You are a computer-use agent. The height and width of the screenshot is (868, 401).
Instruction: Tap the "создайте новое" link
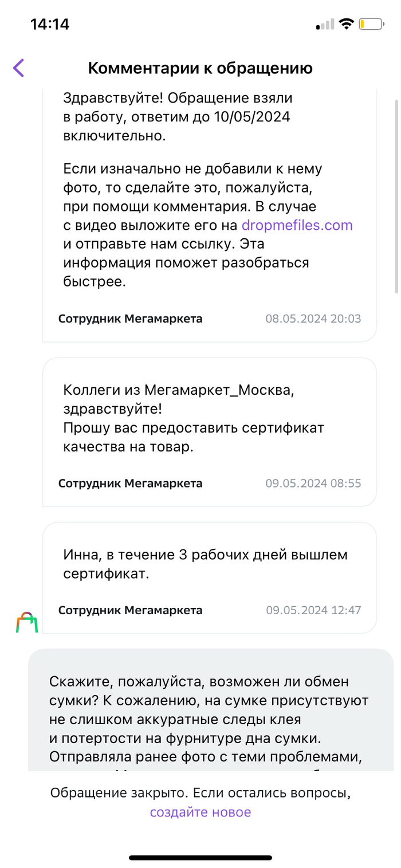coord(200,812)
